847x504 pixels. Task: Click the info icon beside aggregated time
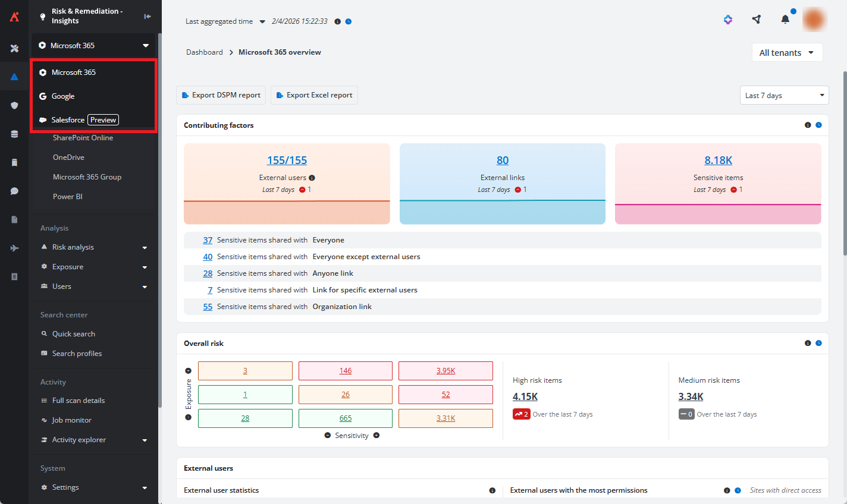coord(337,21)
